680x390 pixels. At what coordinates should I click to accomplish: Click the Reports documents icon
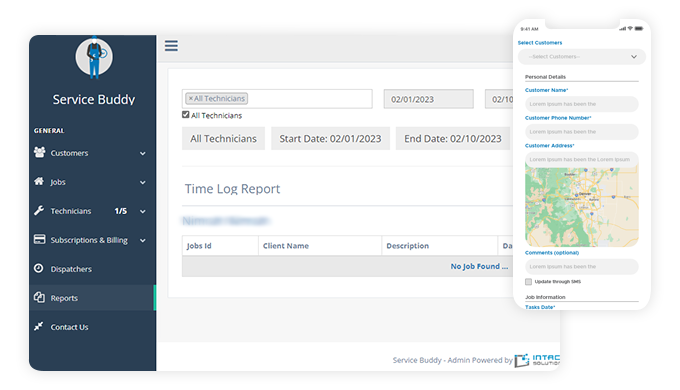[x=39, y=297]
